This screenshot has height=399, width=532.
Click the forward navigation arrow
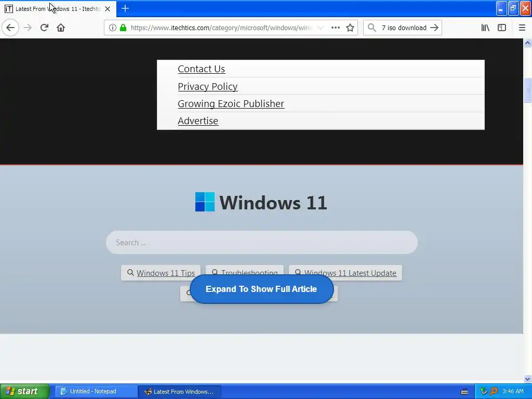click(28, 28)
